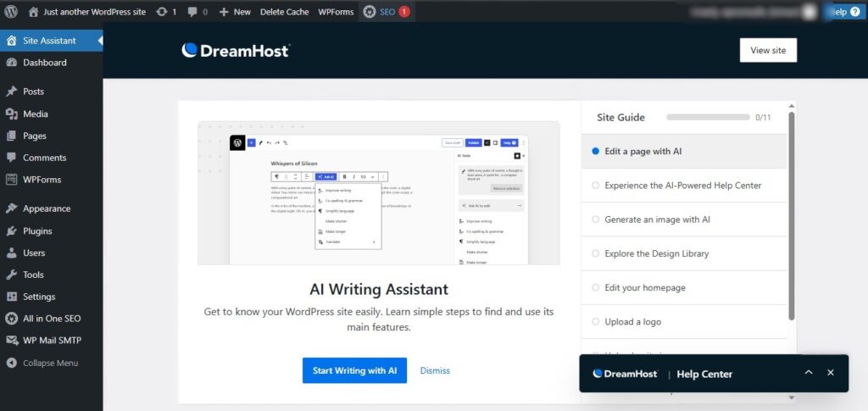Select Experience the AI-Powered Help Center step
The height and width of the screenshot is (411, 868).
click(x=684, y=186)
